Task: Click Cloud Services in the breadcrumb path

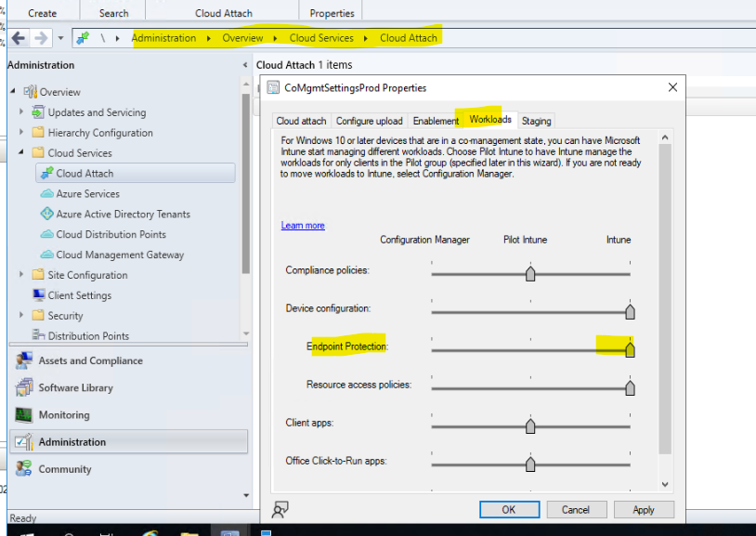Action: [321, 38]
